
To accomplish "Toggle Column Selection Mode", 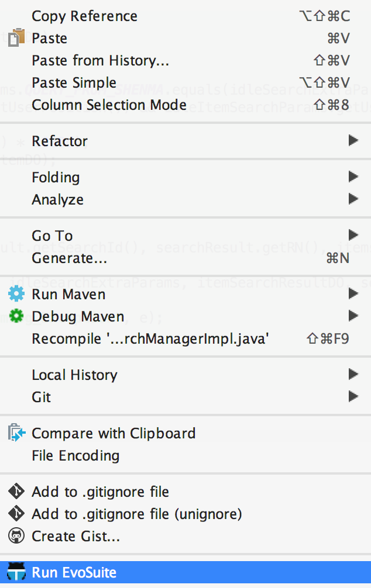I will (109, 105).
